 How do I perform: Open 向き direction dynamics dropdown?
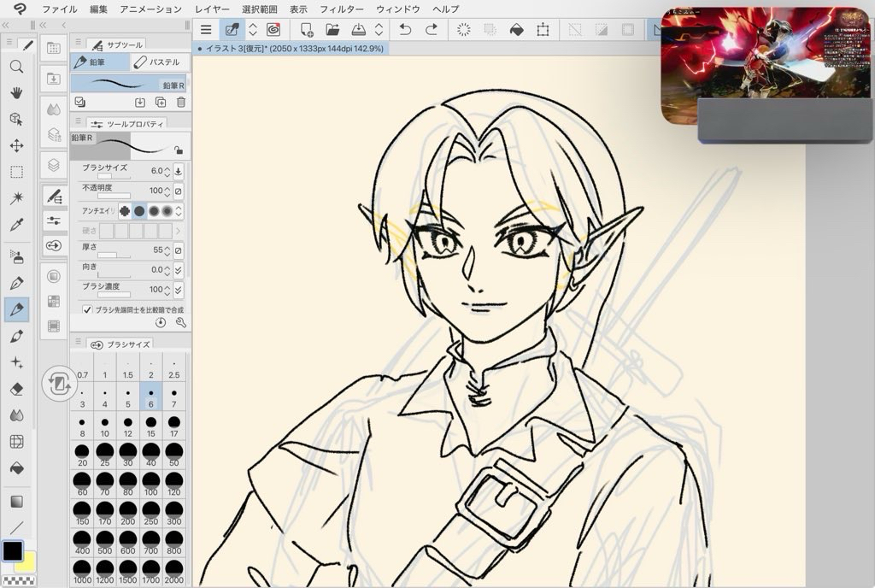point(178,270)
